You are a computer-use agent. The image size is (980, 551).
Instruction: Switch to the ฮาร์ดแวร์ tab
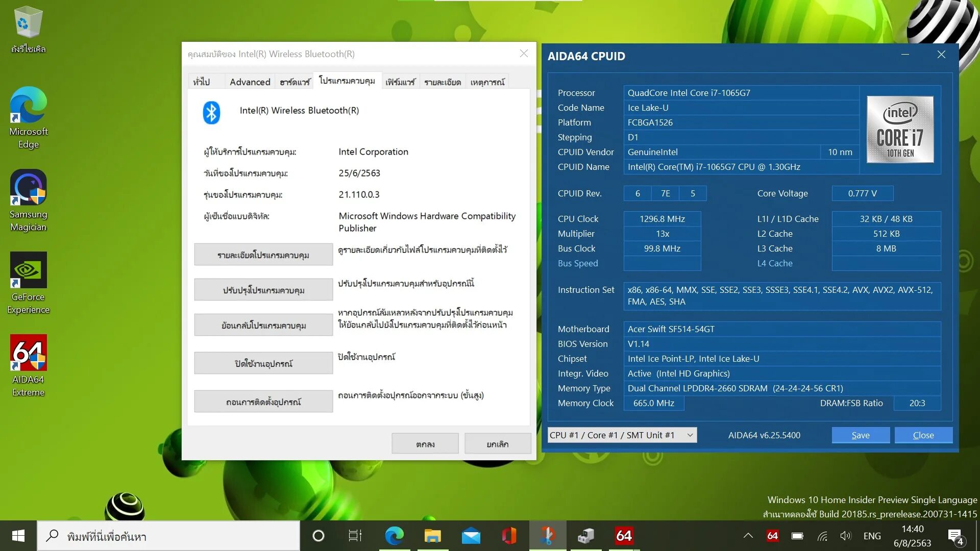coord(295,82)
